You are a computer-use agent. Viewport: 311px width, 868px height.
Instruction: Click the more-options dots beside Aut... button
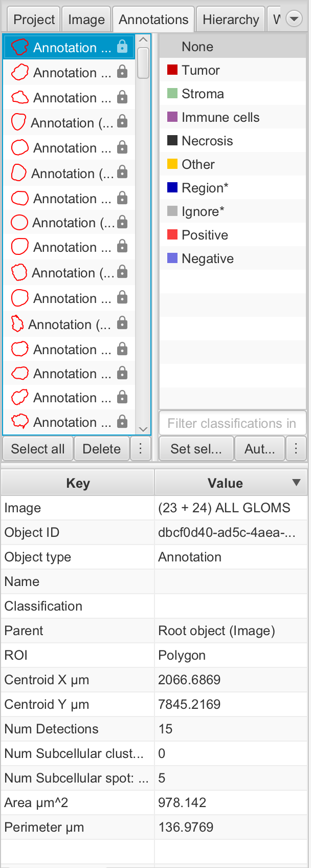pos(296,449)
